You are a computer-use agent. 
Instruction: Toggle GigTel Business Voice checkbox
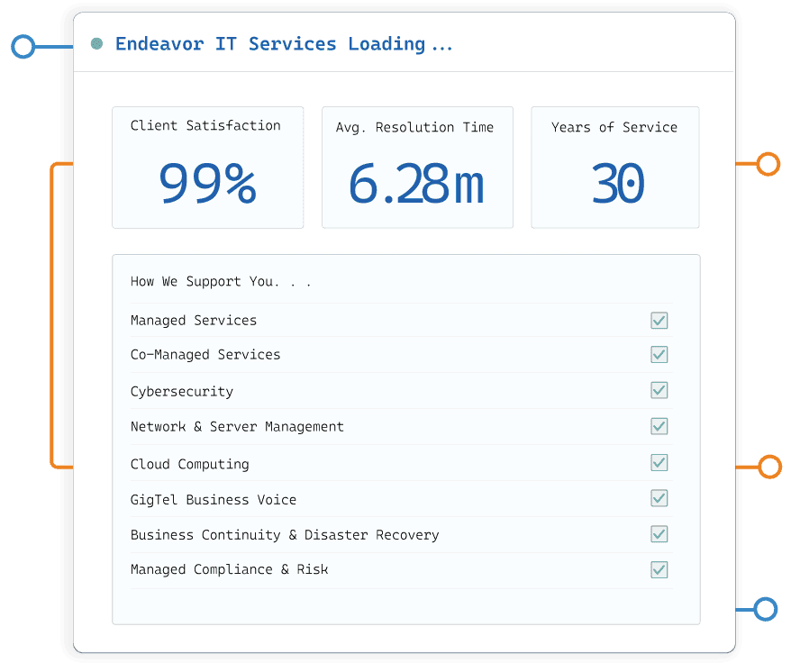659,498
